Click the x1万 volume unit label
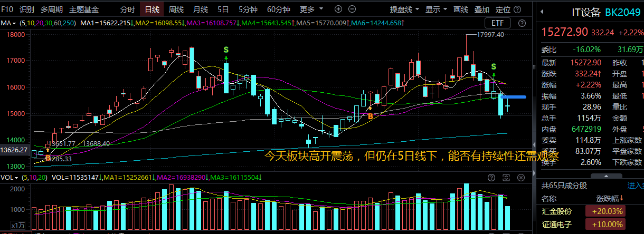644x234 pixels. 18,225
